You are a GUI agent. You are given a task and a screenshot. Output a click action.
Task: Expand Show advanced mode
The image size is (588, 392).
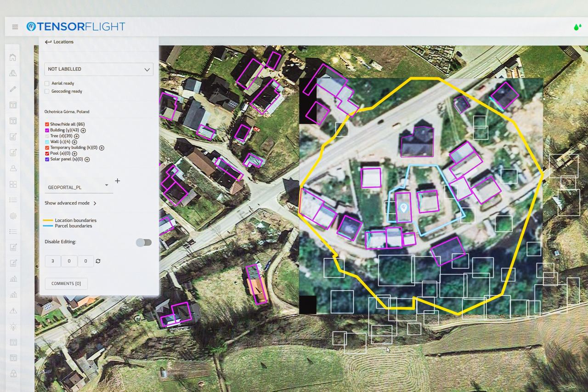pos(70,203)
